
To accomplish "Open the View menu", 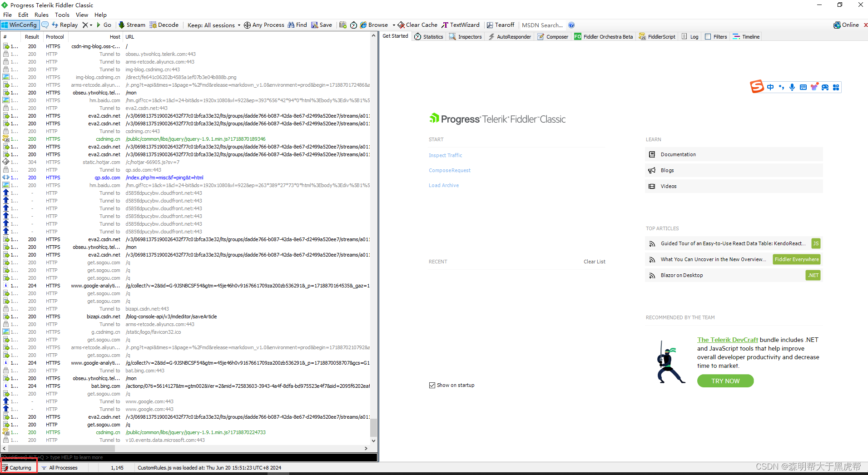I will click(x=82, y=15).
